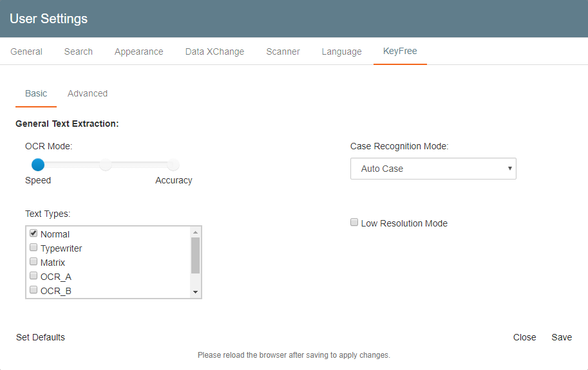Check the Matrix text type

tap(33, 262)
